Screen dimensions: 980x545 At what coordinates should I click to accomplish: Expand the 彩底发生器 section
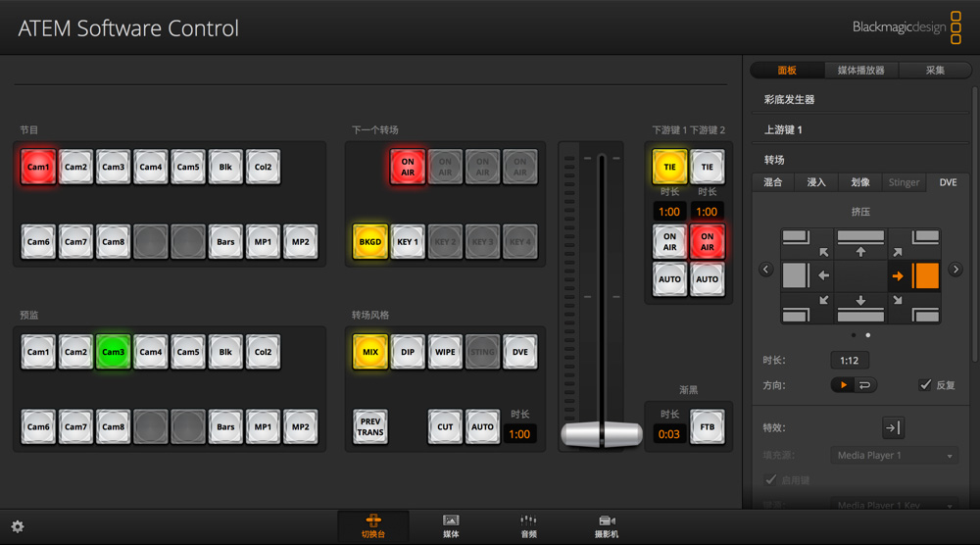[790, 100]
